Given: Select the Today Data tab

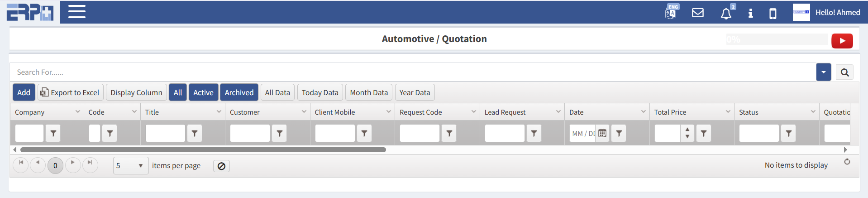Looking at the screenshot, I should pos(320,92).
